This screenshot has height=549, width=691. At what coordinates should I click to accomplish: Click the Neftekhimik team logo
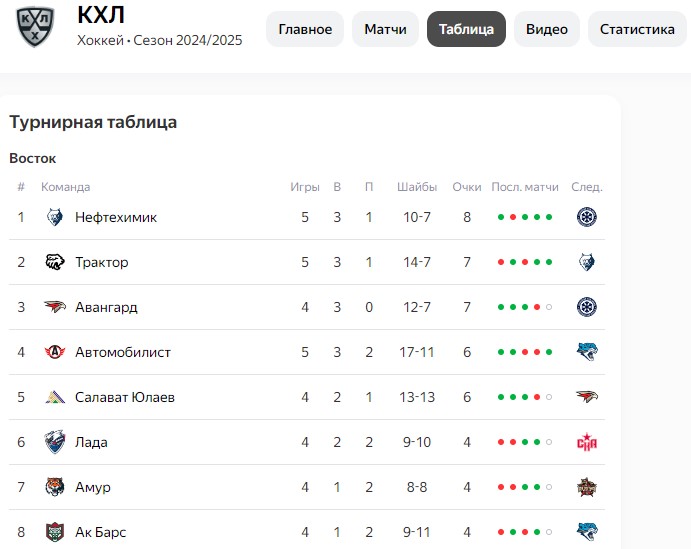click(x=55, y=217)
